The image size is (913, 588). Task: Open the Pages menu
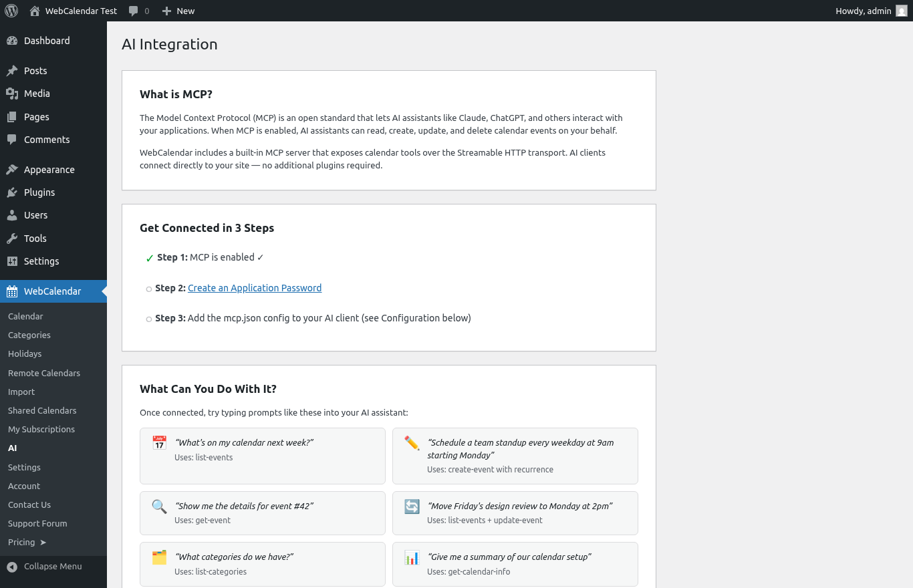click(x=53, y=117)
